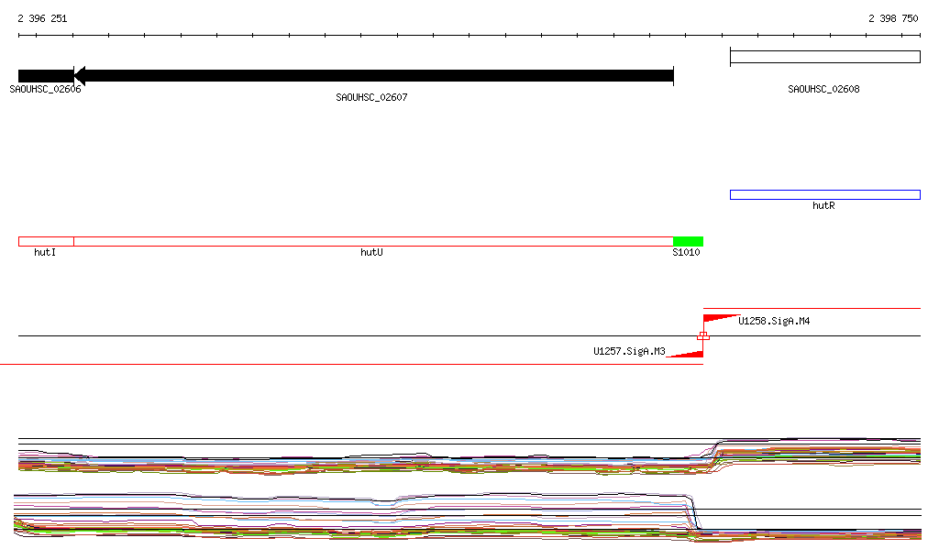Click the blue hutR gene rectangle
Screen dimensions: 939x560
[x=824, y=194]
